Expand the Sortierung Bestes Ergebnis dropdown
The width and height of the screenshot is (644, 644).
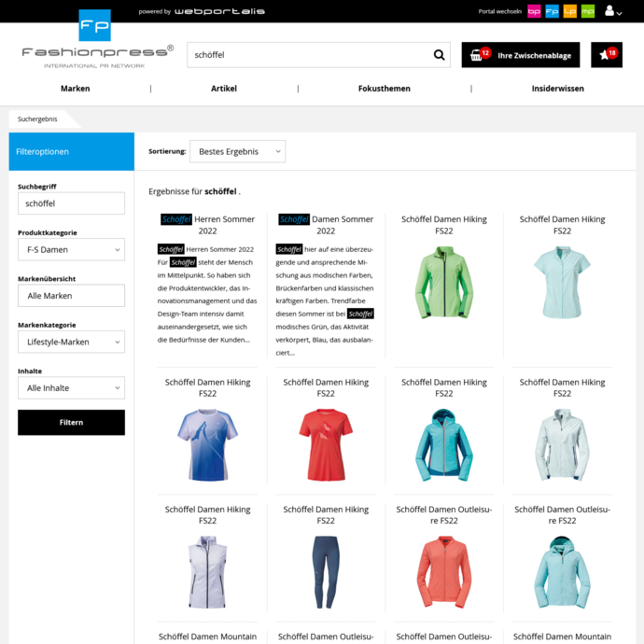coord(237,151)
